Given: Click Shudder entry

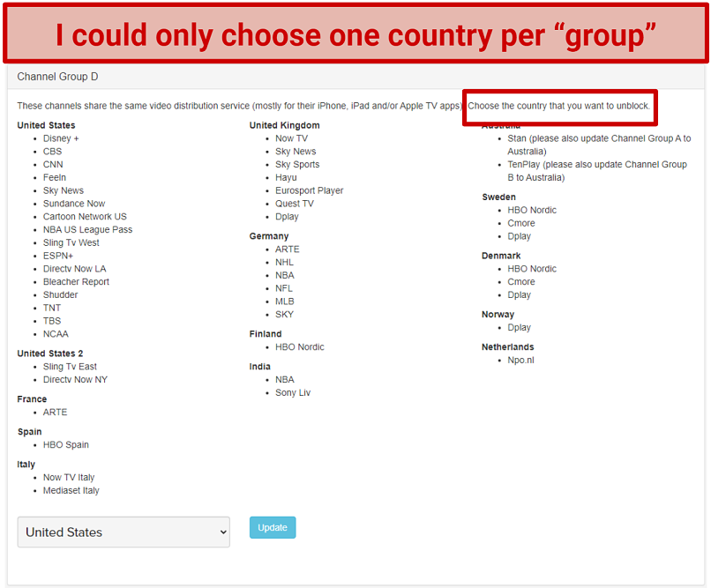Looking at the screenshot, I should point(60,295).
